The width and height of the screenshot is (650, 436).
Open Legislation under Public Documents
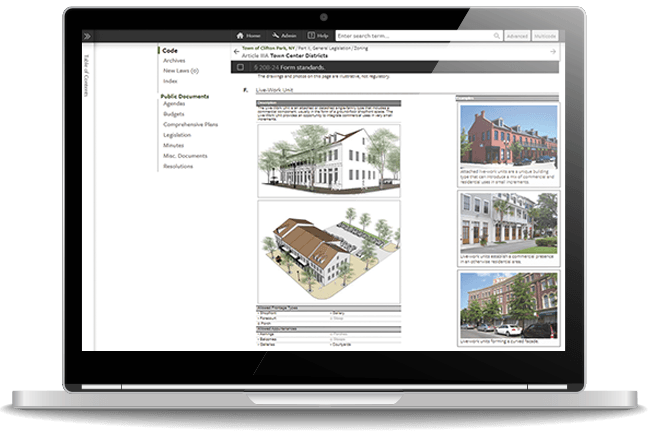coord(177,135)
